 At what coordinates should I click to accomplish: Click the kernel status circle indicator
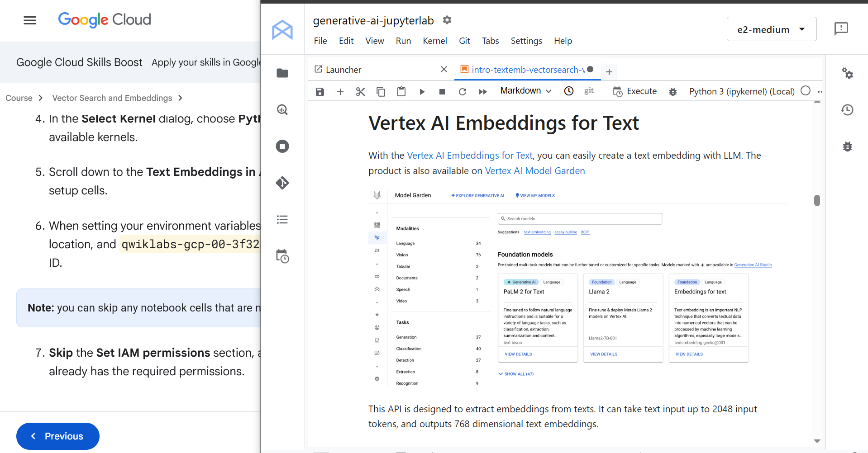(806, 90)
